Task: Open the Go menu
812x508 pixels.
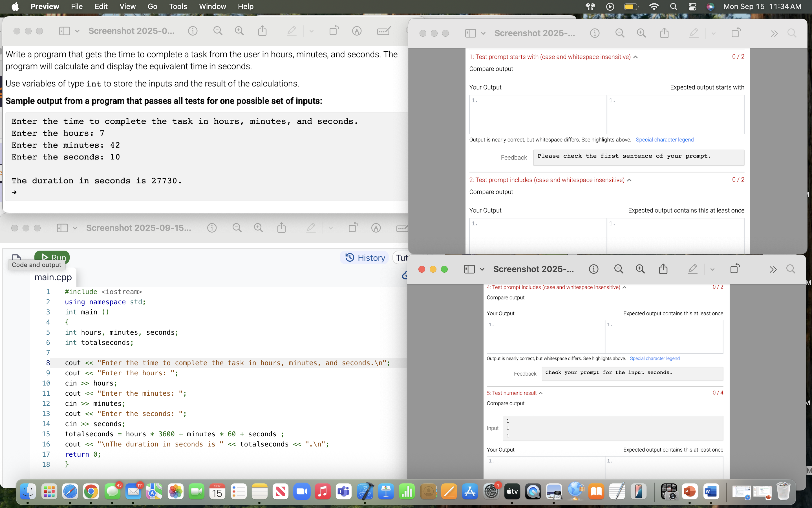Action: click(152, 6)
